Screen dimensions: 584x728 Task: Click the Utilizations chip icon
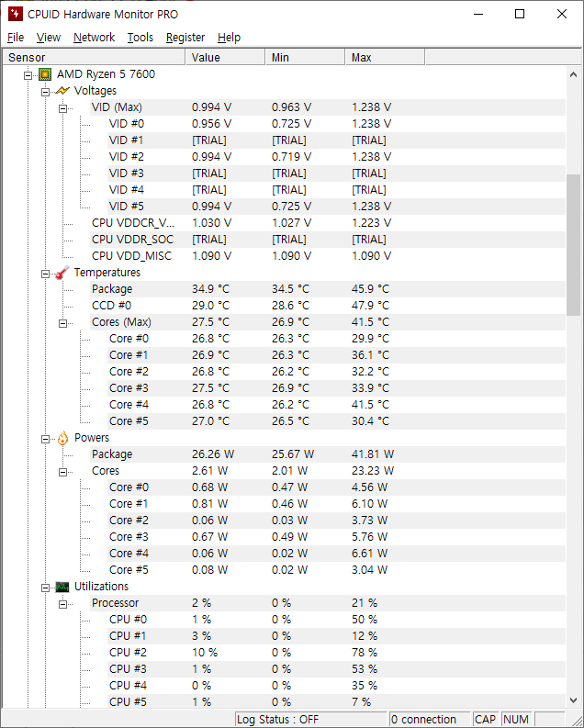(x=62, y=587)
